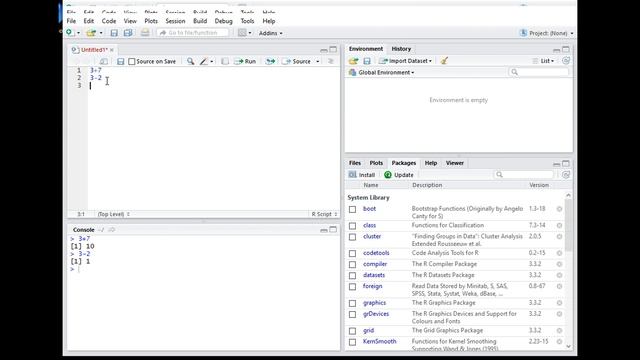This screenshot has width=640, height=360.
Task: Load workspace icon in Environment pane
Action: point(353,61)
